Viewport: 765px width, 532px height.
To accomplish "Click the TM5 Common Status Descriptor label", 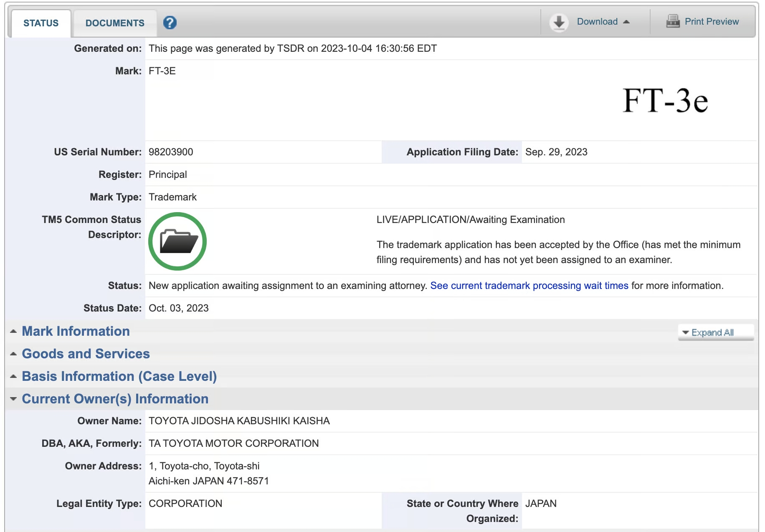I will tap(91, 227).
